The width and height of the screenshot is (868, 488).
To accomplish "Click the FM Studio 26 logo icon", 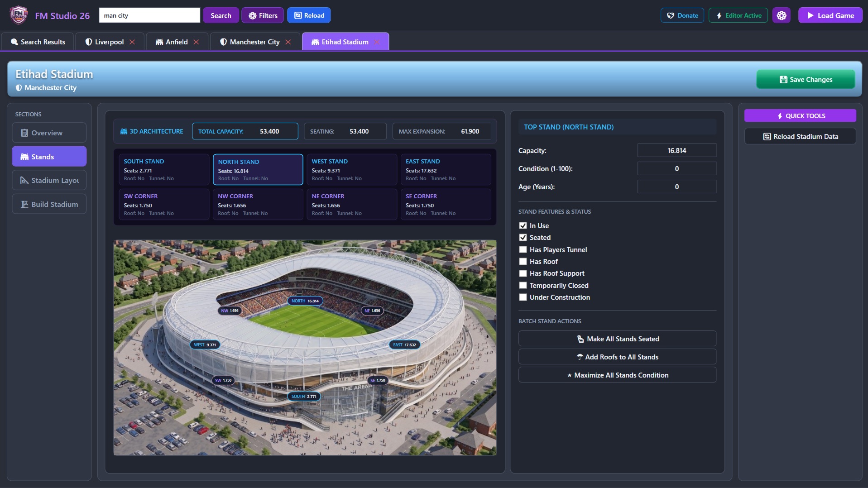I will point(19,15).
